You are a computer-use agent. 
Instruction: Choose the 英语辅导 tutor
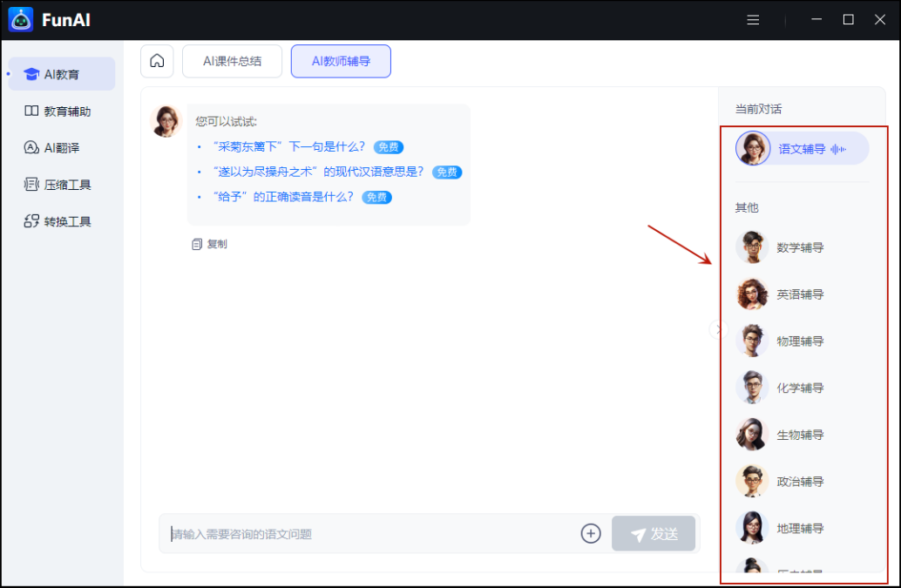pyautogui.click(x=801, y=294)
